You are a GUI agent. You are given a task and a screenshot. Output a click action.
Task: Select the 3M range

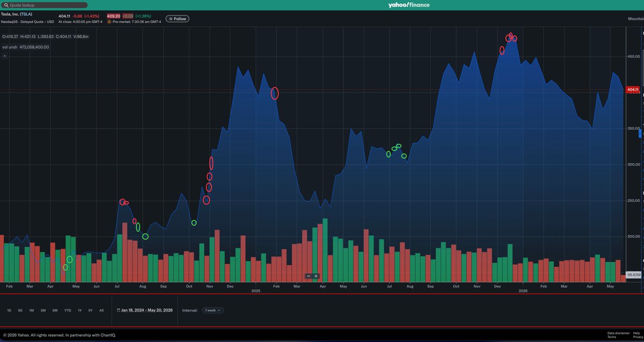pyautogui.click(x=43, y=310)
